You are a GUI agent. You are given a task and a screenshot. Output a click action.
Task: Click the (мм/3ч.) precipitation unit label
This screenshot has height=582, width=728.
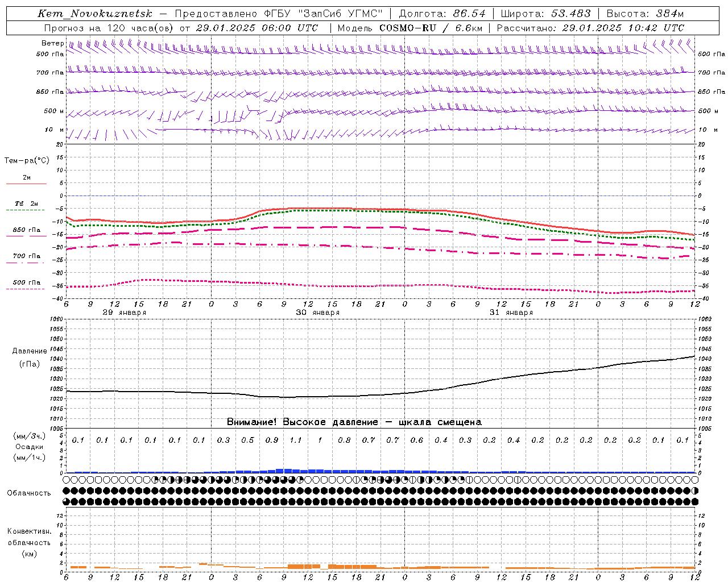click(30, 436)
